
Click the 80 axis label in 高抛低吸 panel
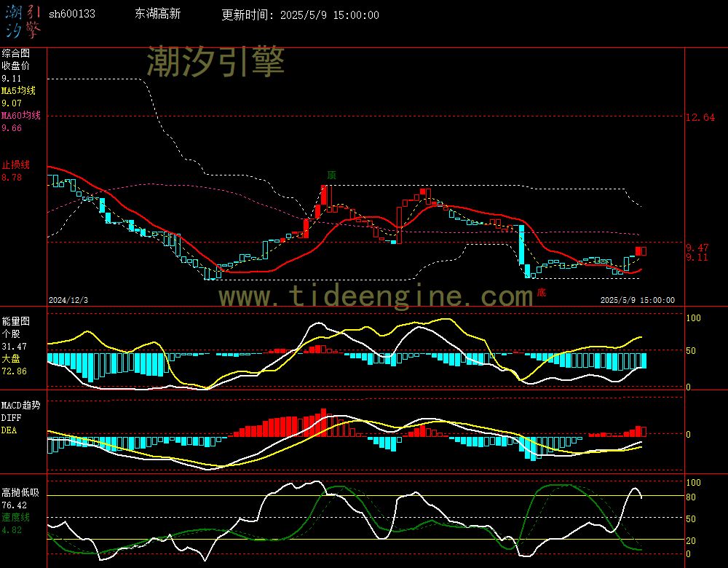coord(692,497)
